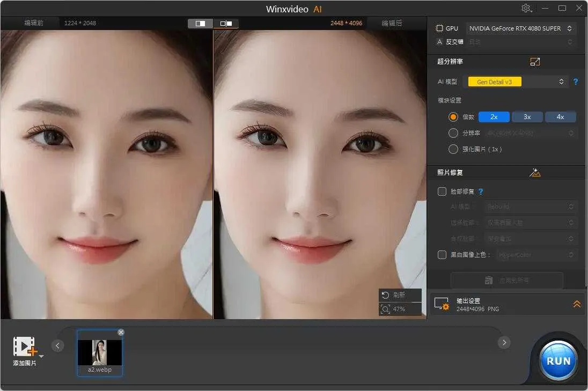Go to next thumbnails with the right arrow

pyautogui.click(x=504, y=342)
